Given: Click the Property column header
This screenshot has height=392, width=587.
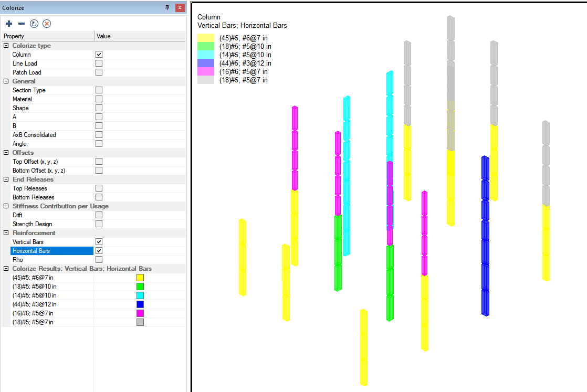Looking at the screenshot, I should pos(47,36).
